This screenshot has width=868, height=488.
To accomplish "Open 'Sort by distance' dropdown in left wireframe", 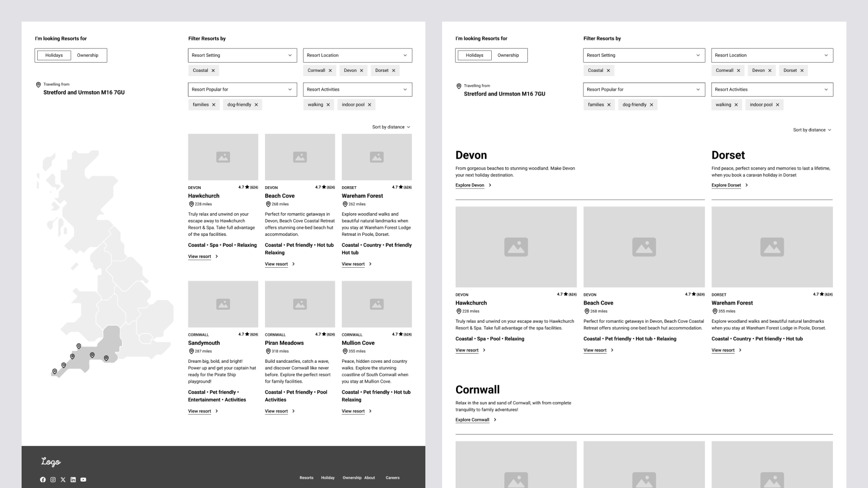I will 391,127.
